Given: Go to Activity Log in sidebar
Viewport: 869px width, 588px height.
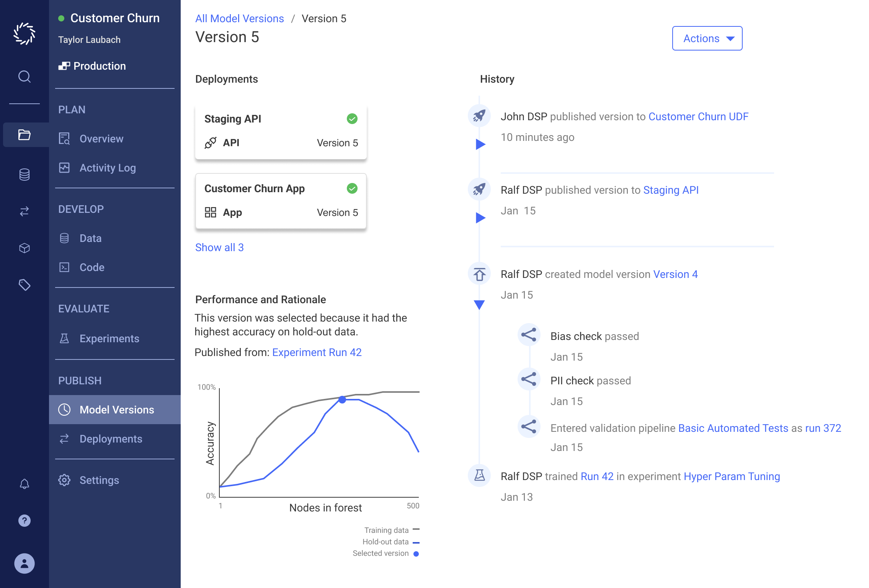Looking at the screenshot, I should [108, 168].
